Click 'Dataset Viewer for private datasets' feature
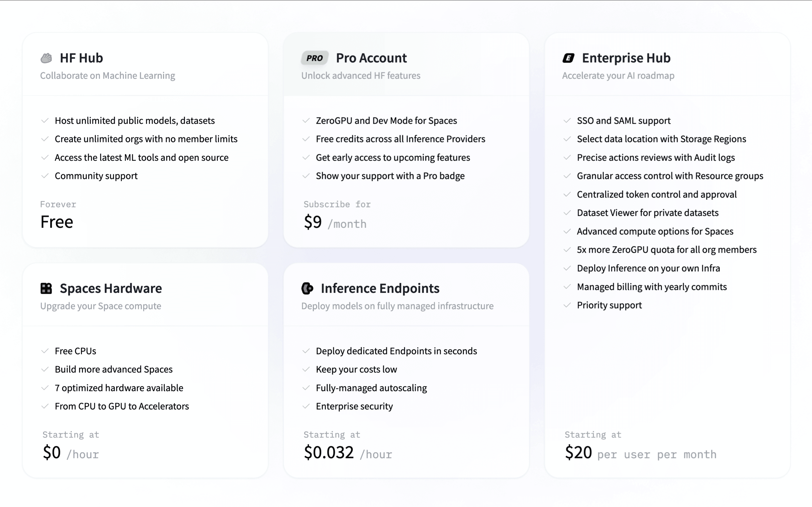This screenshot has width=812, height=507. pyautogui.click(x=648, y=213)
